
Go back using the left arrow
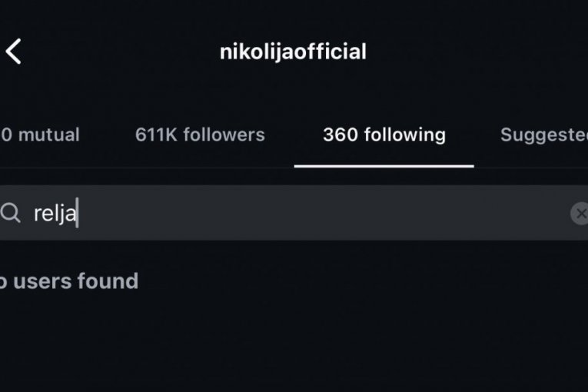14,51
